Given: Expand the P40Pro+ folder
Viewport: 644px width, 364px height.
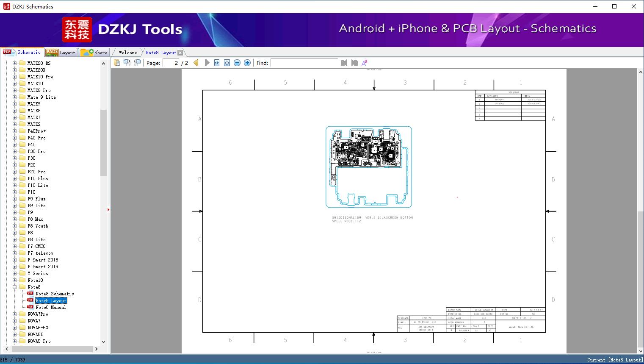Looking at the screenshot, I should point(15,131).
